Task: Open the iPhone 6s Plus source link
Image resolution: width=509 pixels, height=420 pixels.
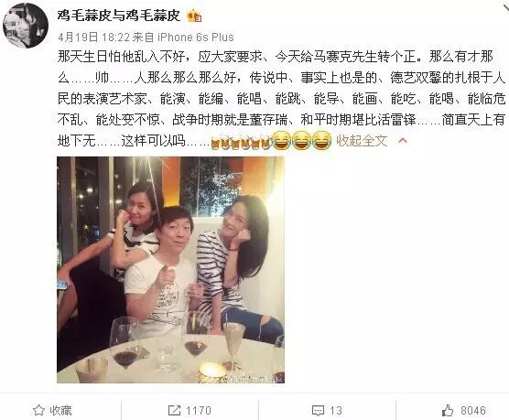Action: pyautogui.click(x=196, y=38)
